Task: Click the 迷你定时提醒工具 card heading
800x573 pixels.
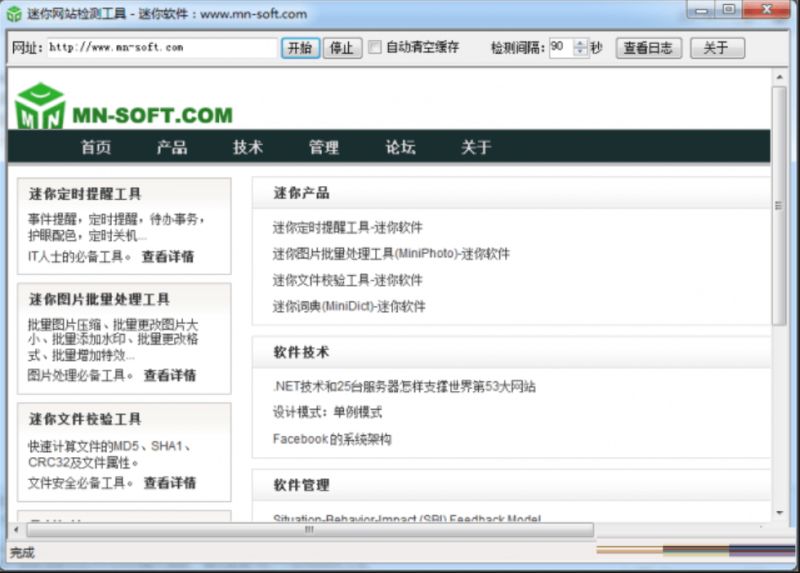Action: point(85,194)
